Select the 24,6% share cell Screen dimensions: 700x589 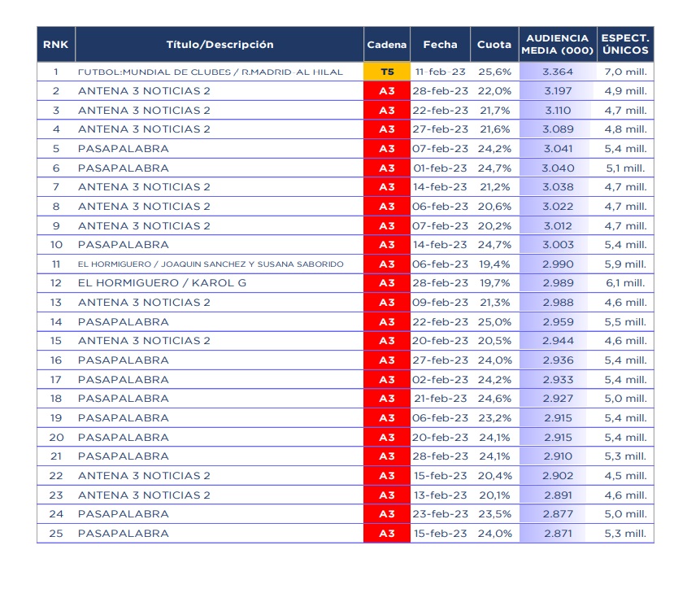494,399
